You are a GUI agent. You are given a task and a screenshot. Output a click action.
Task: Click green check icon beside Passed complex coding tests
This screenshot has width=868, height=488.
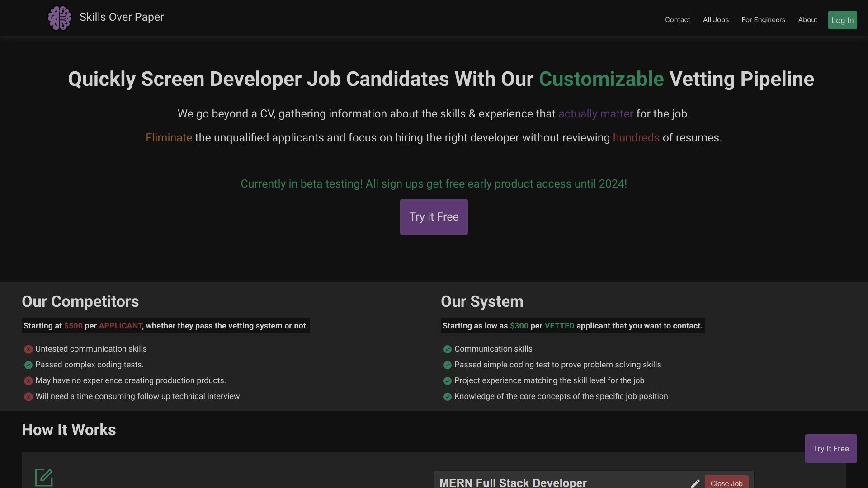pyautogui.click(x=28, y=365)
